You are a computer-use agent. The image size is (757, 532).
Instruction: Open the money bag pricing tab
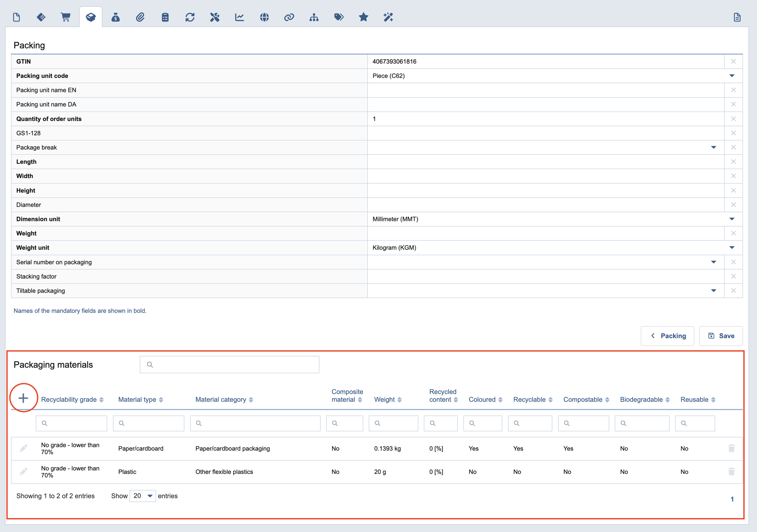115,17
